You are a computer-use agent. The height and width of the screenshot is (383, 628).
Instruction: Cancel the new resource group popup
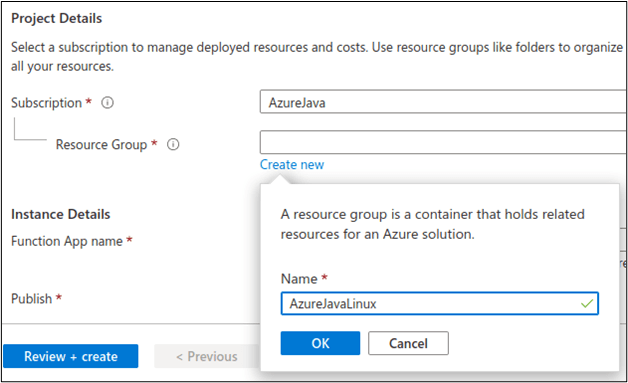click(408, 343)
